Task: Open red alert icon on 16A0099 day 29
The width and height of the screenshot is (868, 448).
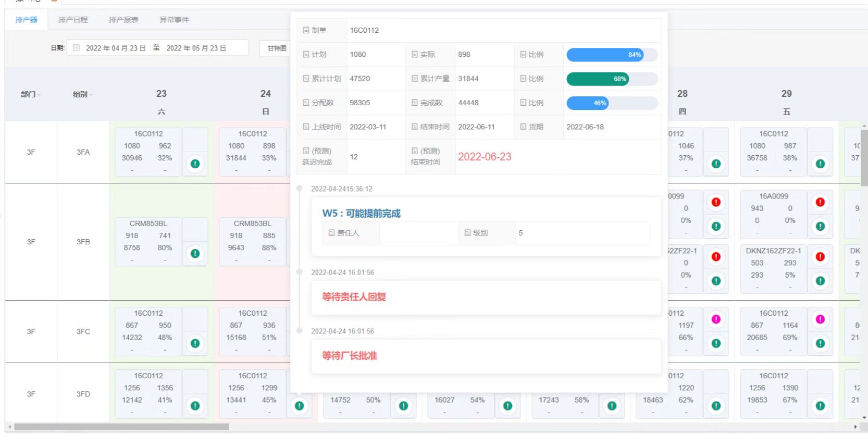Action: [x=820, y=202]
